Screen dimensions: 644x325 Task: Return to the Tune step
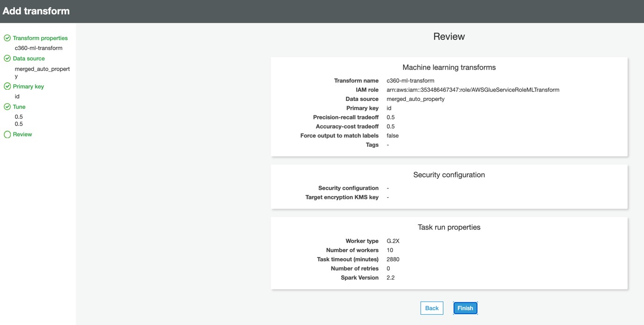coord(19,107)
